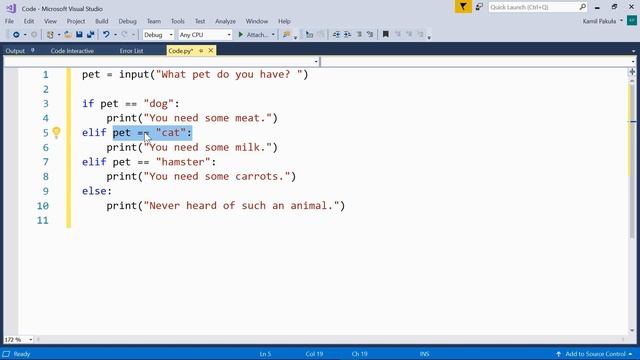The height and width of the screenshot is (360, 640).
Task: Click the New Project toolbar icon
Action: [50, 35]
